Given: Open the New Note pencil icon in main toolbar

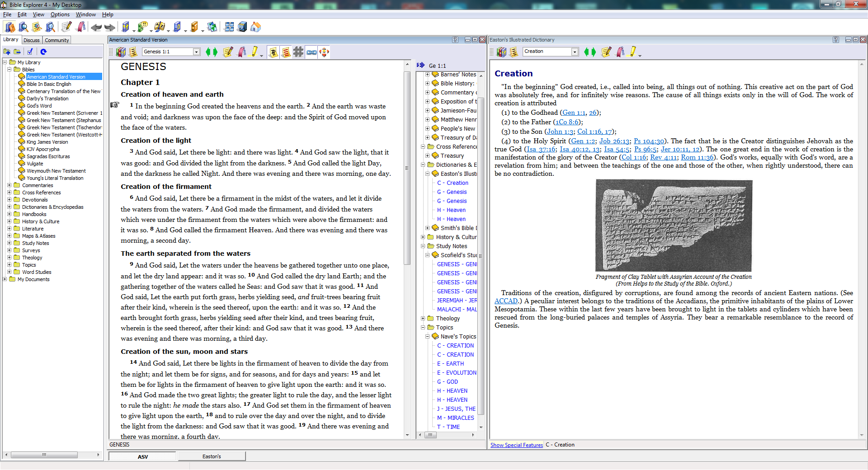Looking at the screenshot, I should [66, 27].
